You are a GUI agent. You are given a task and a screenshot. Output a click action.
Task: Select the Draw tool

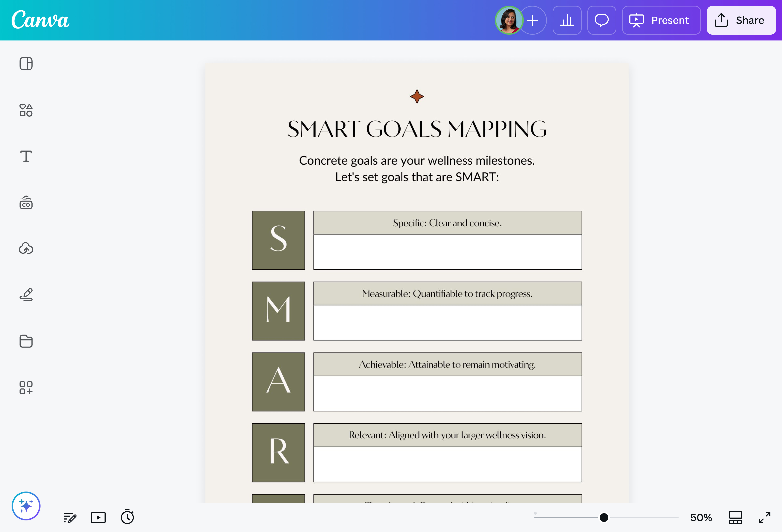pos(26,294)
